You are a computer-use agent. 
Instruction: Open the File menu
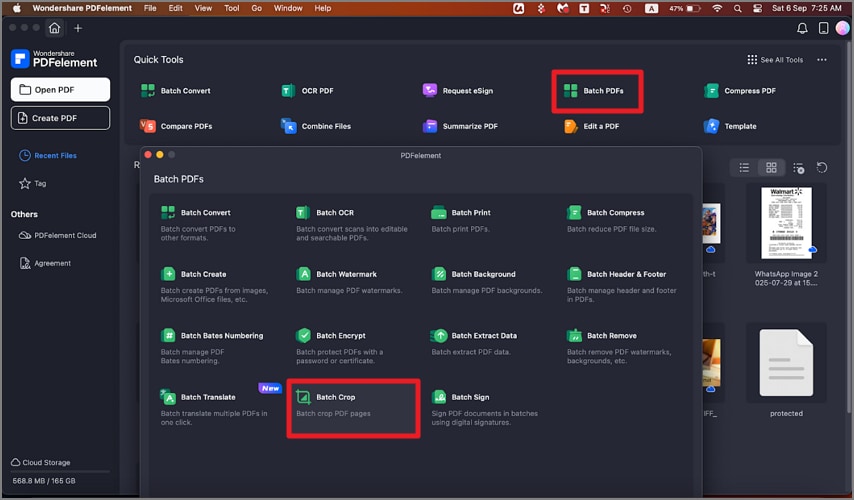pyautogui.click(x=150, y=8)
